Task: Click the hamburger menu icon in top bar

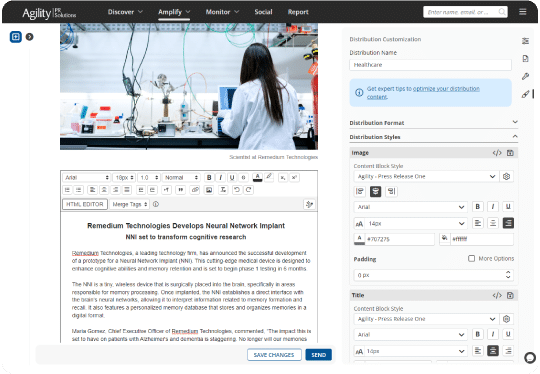Action: (x=522, y=12)
